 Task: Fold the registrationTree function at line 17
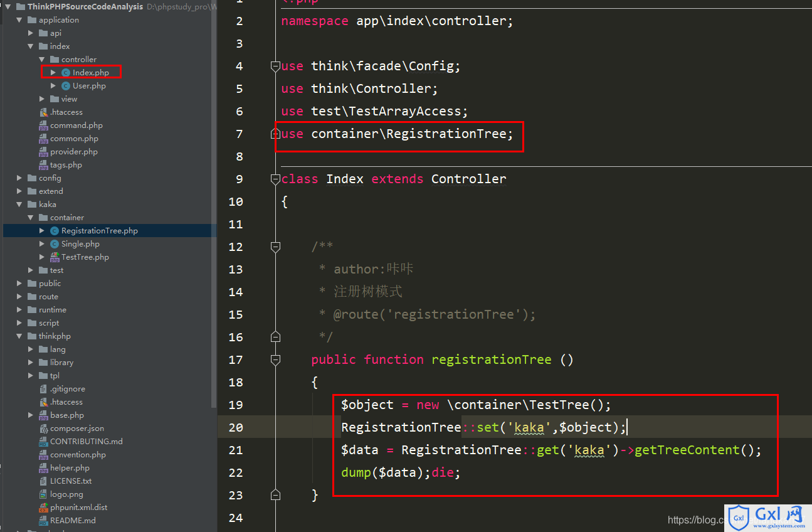tap(275, 359)
